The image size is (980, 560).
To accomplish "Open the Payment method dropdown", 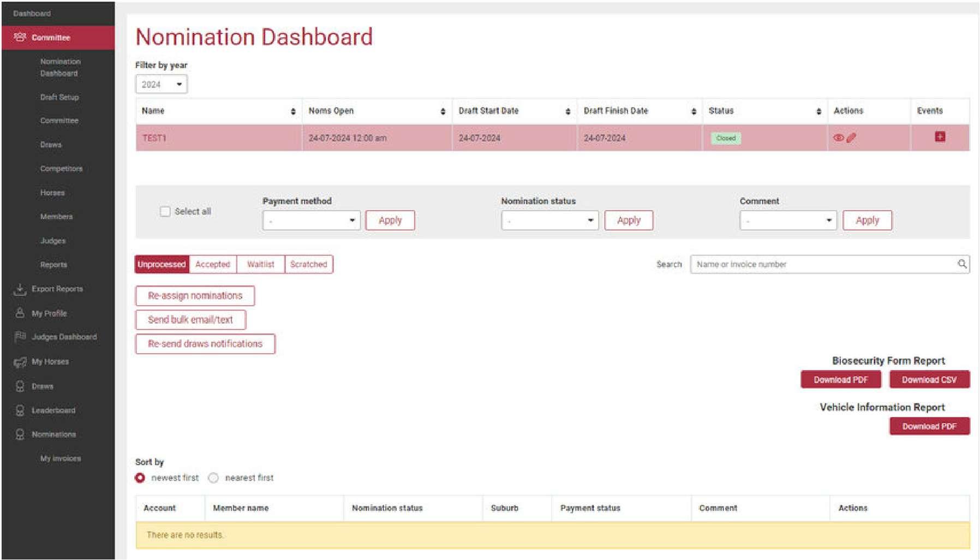I will click(x=311, y=221).
